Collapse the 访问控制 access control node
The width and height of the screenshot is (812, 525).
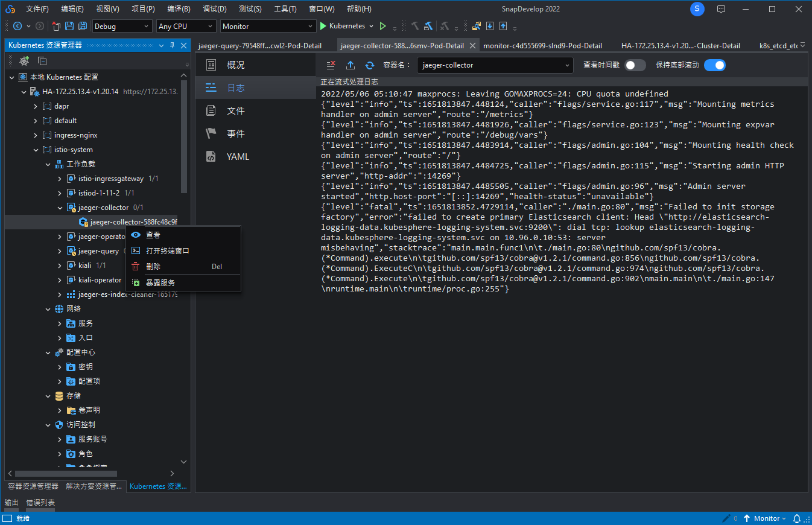point(48,425)
